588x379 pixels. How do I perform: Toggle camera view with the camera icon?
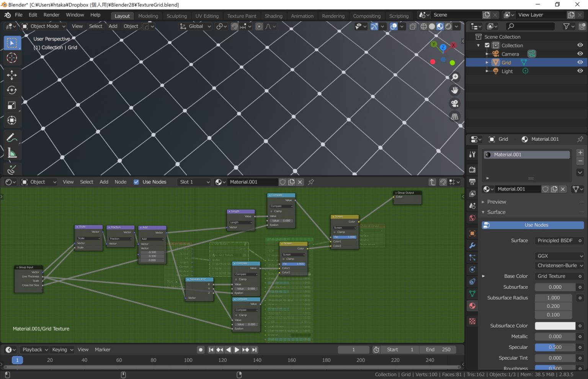point(455,104)
